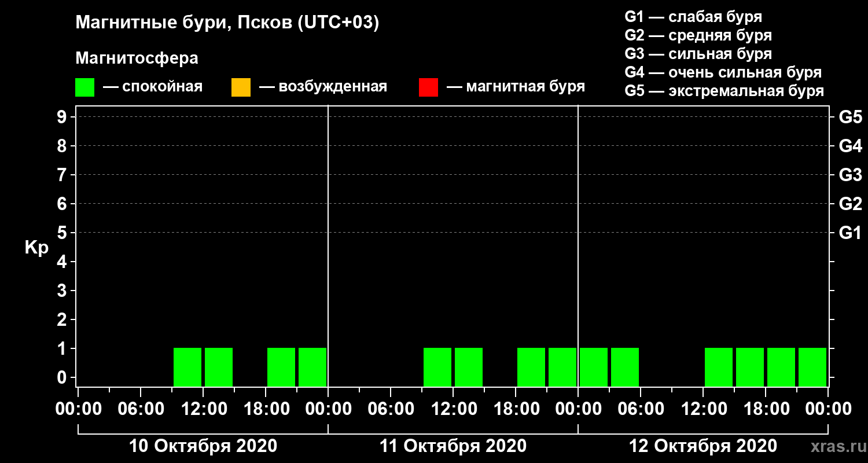
Task: Click the 06:00 tick label for 11 October
Action: click(391, 409)
